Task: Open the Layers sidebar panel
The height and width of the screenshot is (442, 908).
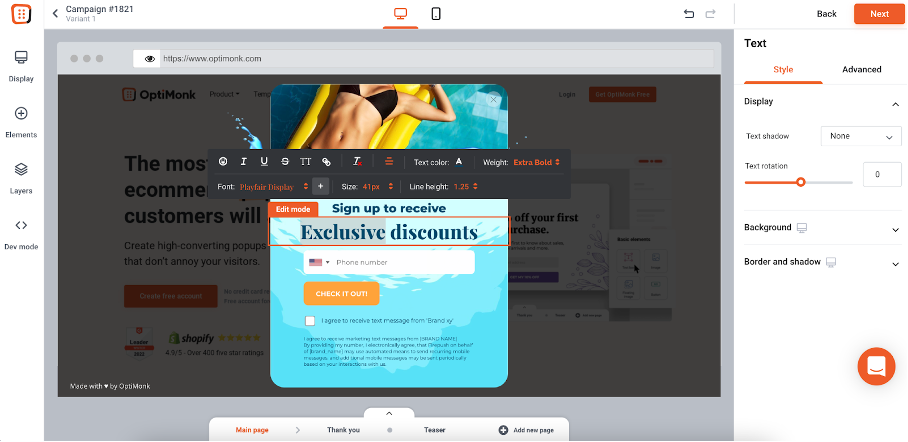Action: [x=21, y=178]
